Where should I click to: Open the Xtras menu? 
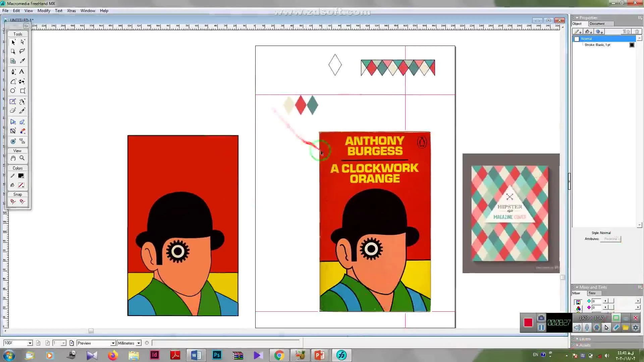tap(71, 11)
